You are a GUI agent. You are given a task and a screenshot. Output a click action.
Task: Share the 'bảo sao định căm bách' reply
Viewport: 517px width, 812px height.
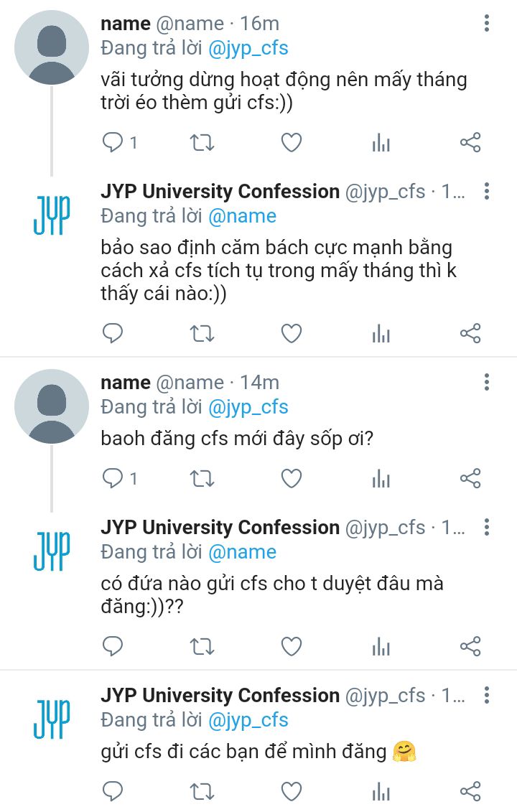point(470,334)
